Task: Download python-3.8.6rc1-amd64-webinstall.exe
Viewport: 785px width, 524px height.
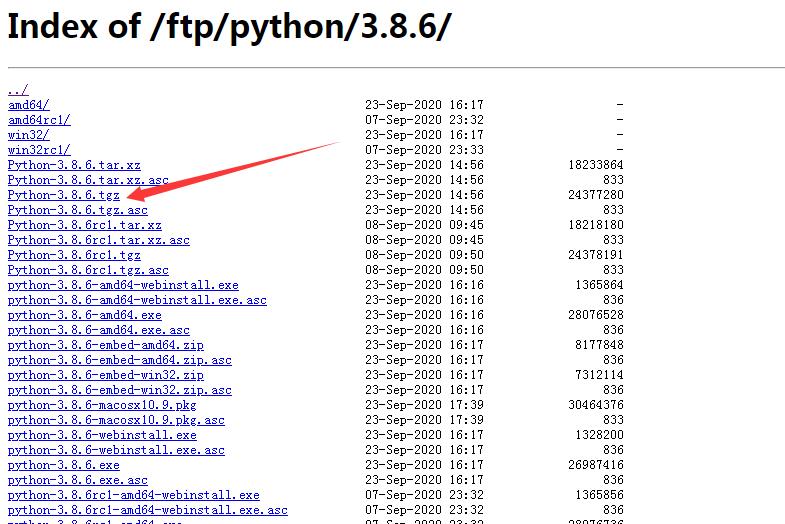Action: (x=134, y=495)
